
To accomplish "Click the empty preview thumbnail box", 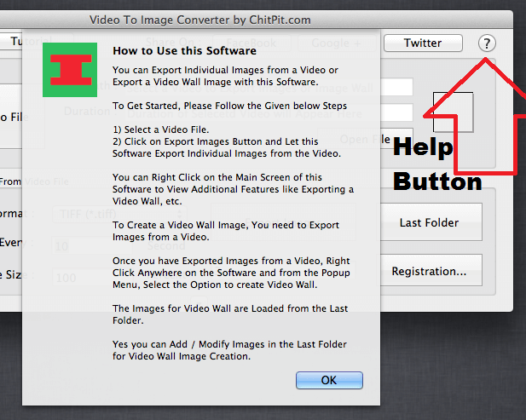I will click(x=453, y=112).
